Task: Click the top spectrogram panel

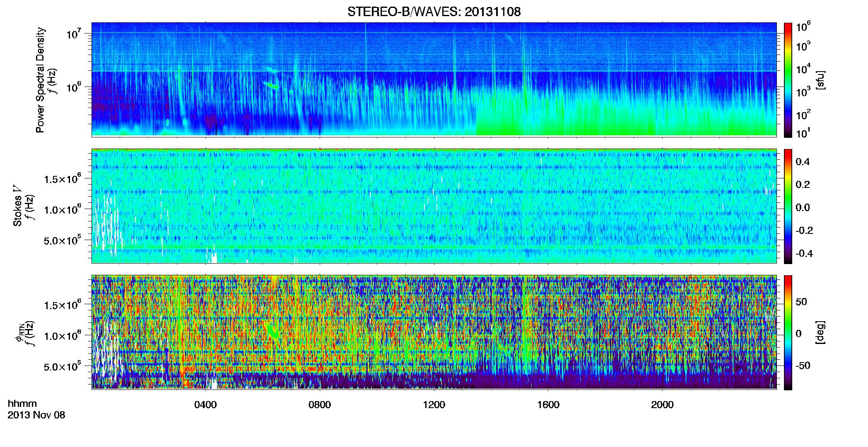Action: pos(434,79)
